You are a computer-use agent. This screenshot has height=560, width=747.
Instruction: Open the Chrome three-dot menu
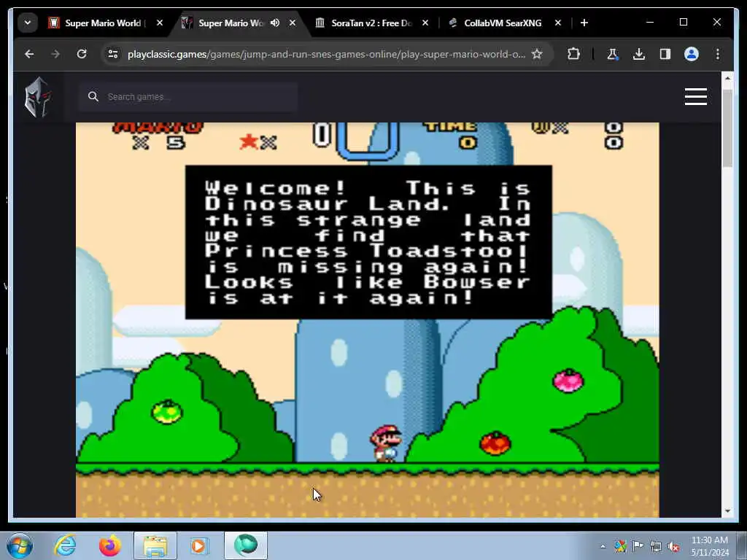click(x=718, y=54)
